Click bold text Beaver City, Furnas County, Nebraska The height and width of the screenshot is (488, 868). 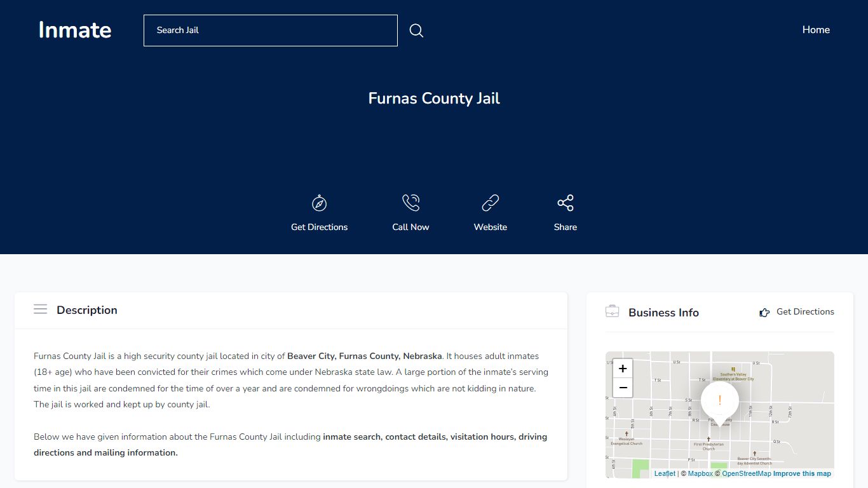[x=364, y=356]
